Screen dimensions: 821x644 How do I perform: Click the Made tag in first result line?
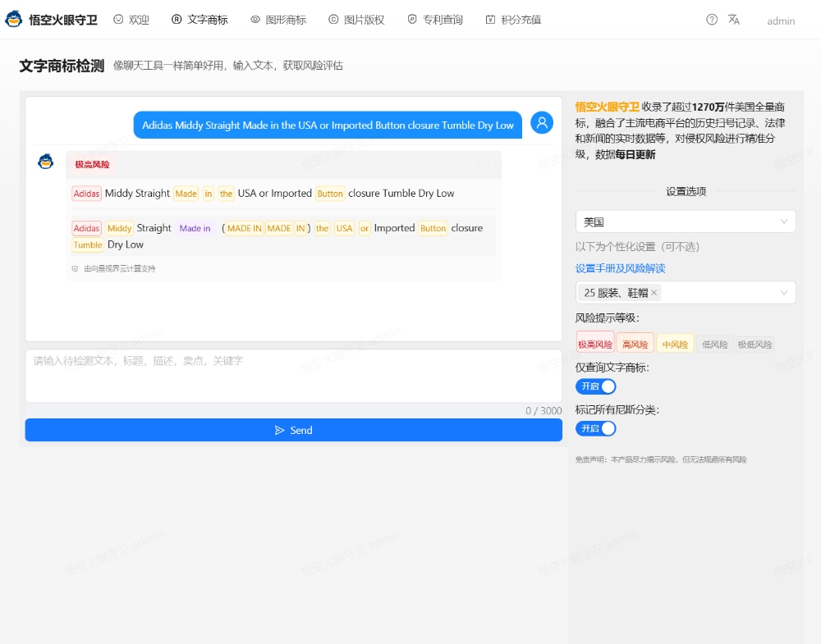coord(186,194)
